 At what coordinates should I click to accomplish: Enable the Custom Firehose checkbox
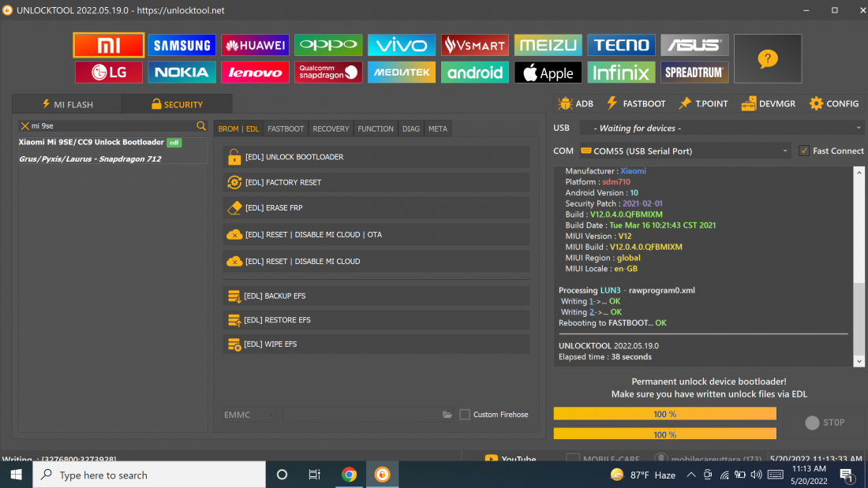click(x=465, y=415)
